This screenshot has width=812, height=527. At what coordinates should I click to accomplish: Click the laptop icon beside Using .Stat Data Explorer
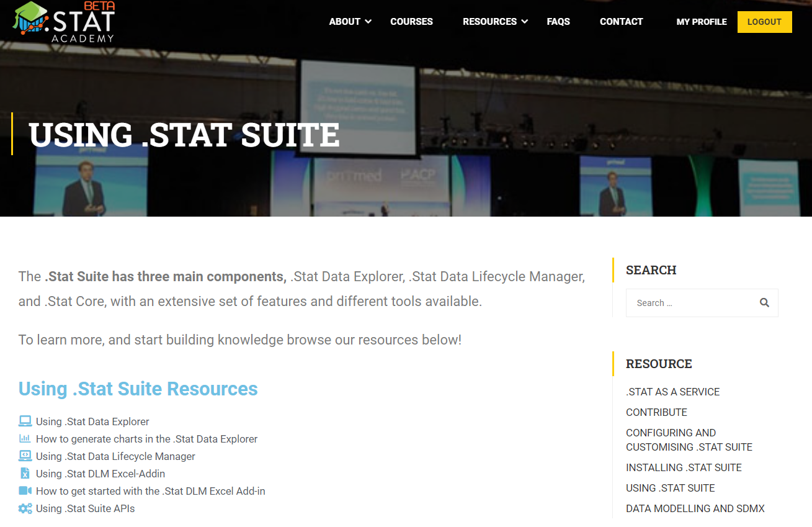pyautogui.click(x=24, y=421)
